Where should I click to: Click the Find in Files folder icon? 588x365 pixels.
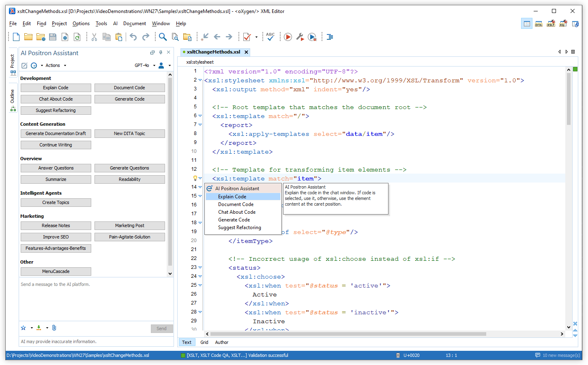[x=187, y=37]
